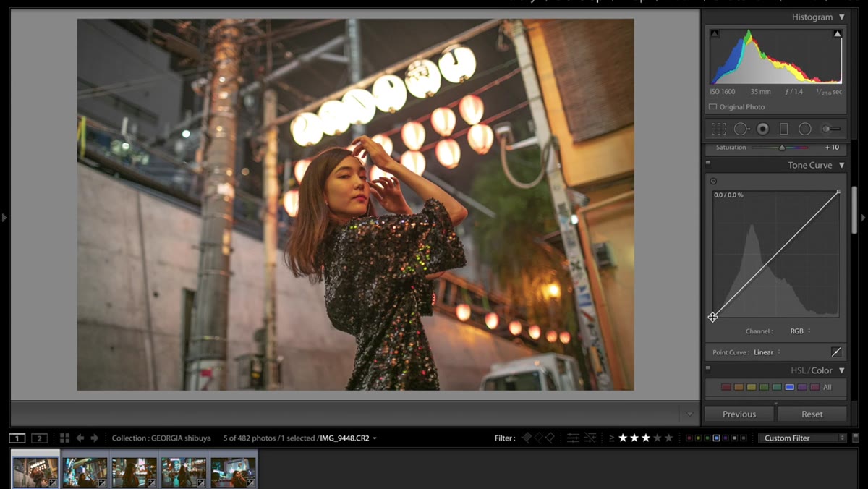Select the blue color swatch in HSL/Color
The image size is (868, 489).
790,387
